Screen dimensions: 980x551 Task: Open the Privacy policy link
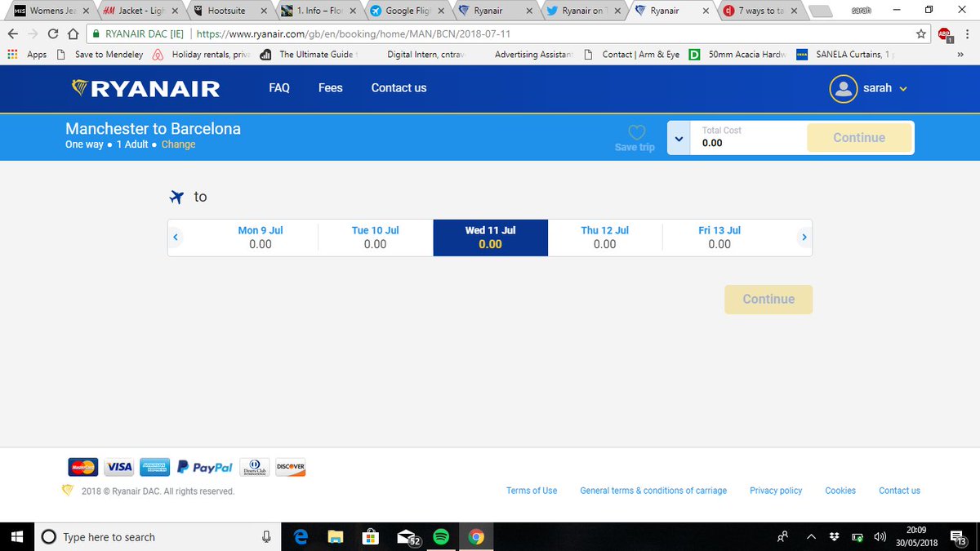click(776, 491)
